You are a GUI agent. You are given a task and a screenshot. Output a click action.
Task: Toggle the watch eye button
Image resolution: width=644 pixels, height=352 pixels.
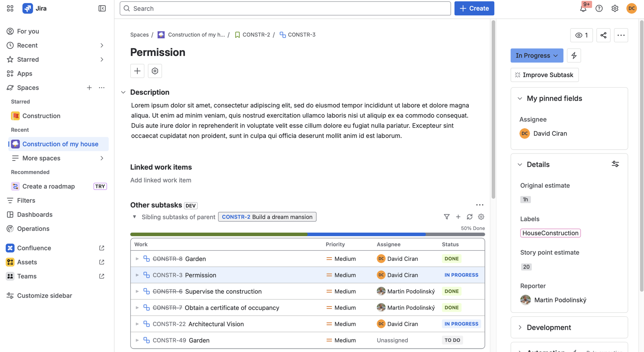pyautogui.click(x=581, y=35)
